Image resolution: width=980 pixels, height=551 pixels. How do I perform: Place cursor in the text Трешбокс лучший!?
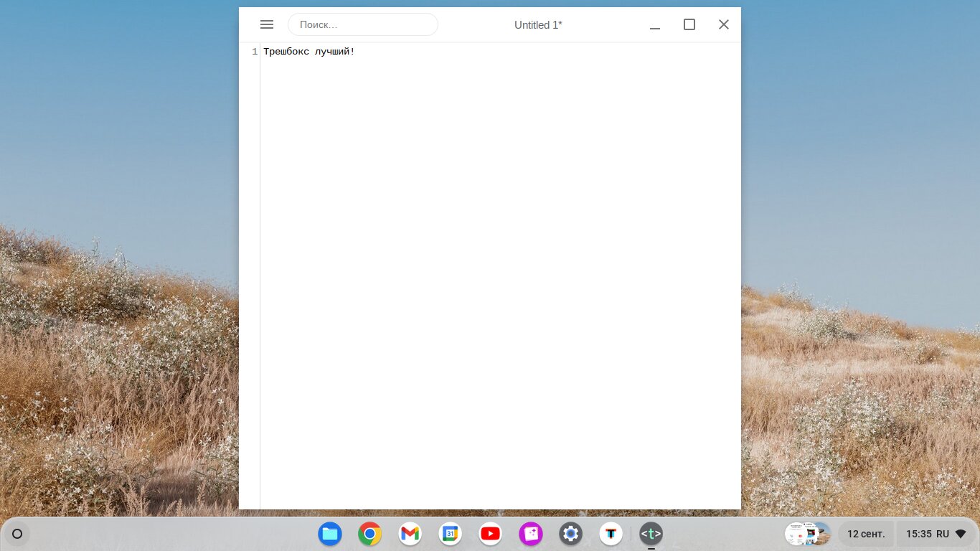coord(309,52)
